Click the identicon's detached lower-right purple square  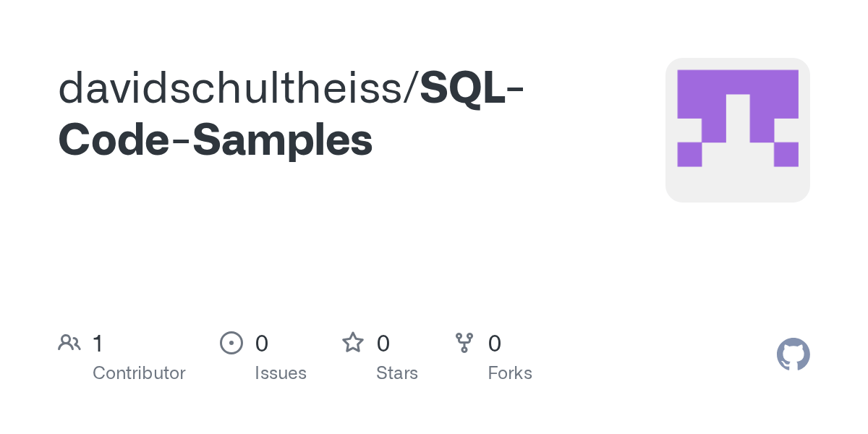click(x=786, y=154)
